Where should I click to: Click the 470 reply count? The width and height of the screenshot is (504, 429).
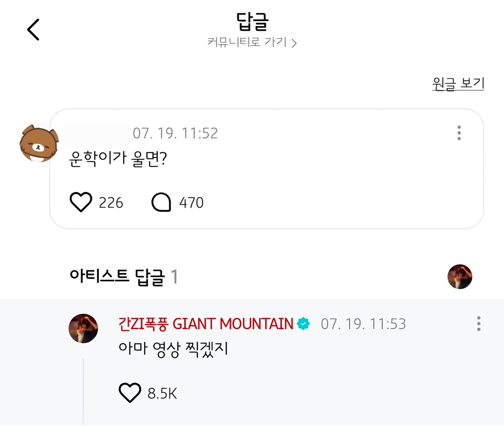[192, 203]
